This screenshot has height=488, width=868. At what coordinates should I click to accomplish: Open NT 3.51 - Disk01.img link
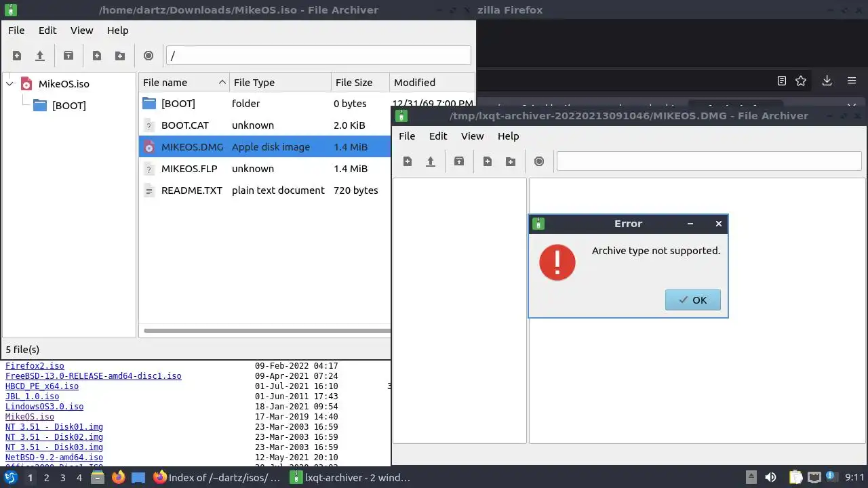pyautogui.click(x=54, y=427)
